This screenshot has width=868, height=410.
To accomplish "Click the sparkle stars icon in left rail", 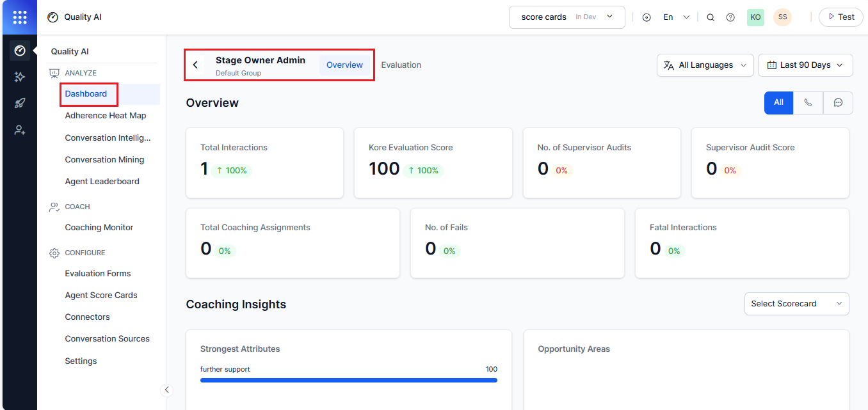I will coord(19,77).
